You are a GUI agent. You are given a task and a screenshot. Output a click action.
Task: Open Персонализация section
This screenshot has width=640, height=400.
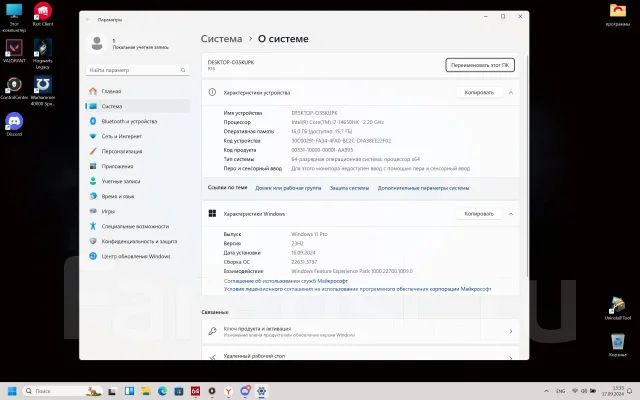click(137, 151)
